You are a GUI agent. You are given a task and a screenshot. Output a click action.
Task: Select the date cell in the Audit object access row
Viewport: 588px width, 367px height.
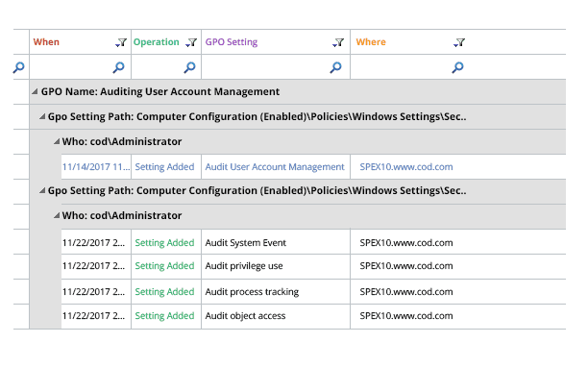[96, 316]
